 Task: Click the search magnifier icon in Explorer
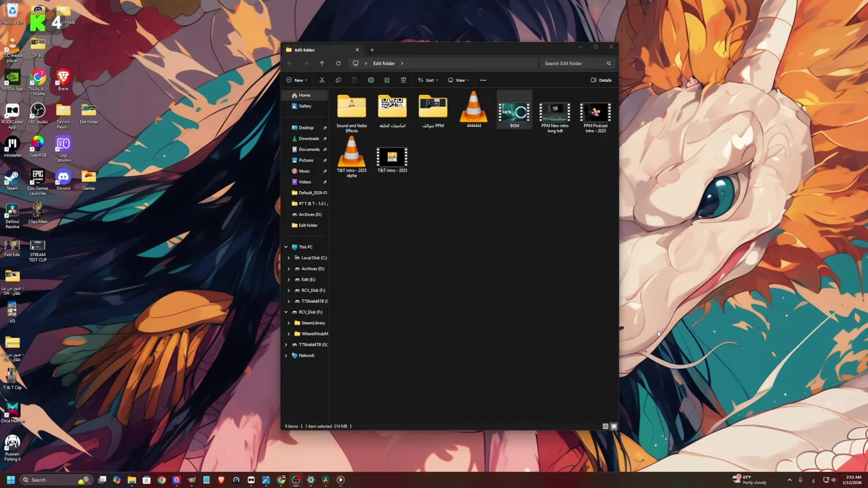tap(608, 63)
